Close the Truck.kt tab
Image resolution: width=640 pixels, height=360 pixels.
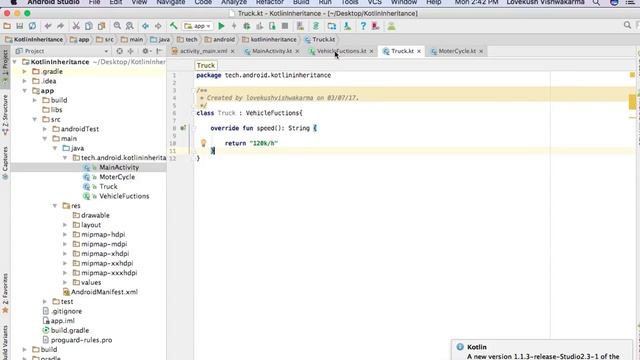(419, 51)
